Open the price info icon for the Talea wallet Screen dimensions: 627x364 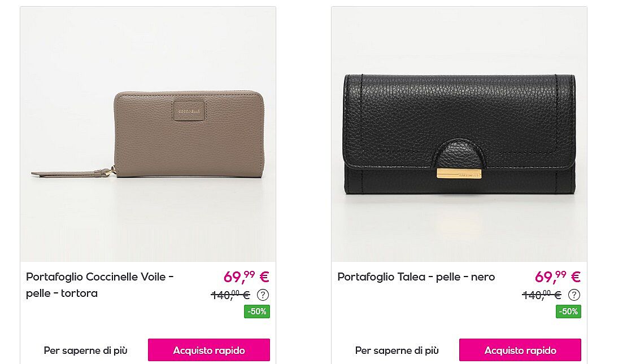[x=574, y=295]
